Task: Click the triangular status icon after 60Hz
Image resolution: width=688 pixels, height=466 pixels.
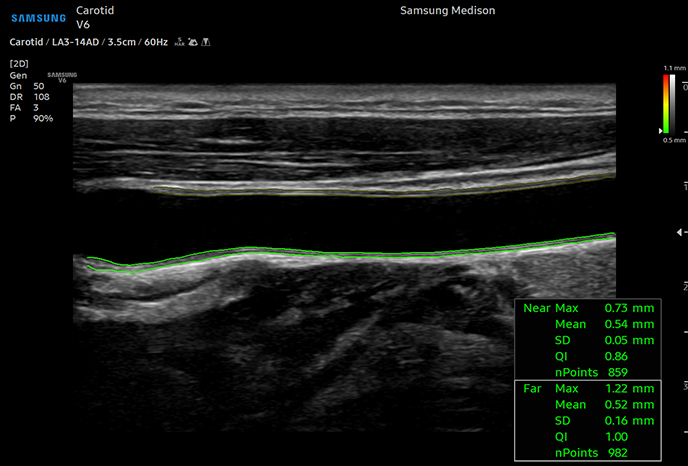Action: coord(205,43)
